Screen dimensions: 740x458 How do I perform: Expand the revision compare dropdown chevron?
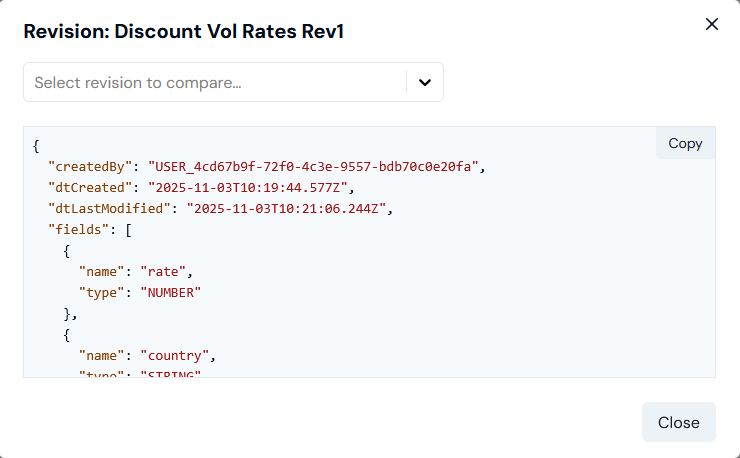point(425,82)
